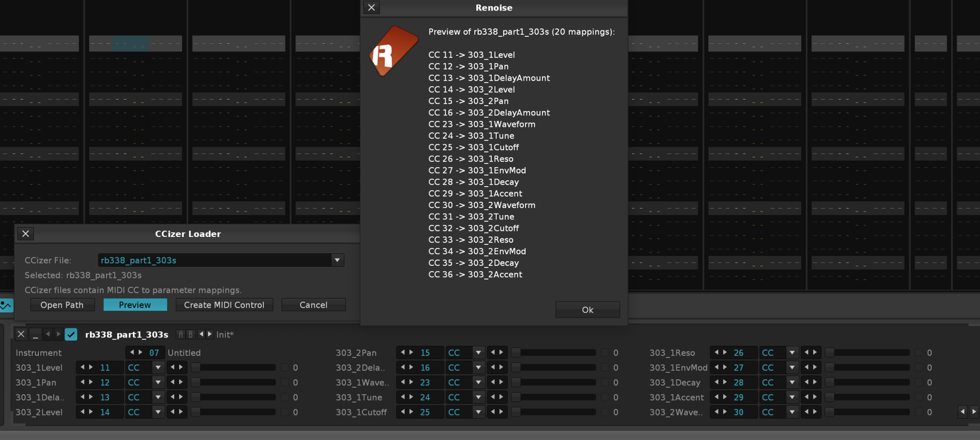Open the 303_1Dela.. CC type dropdown
The width and height of the screenshot is (980, 440).
tap(158, 397)
